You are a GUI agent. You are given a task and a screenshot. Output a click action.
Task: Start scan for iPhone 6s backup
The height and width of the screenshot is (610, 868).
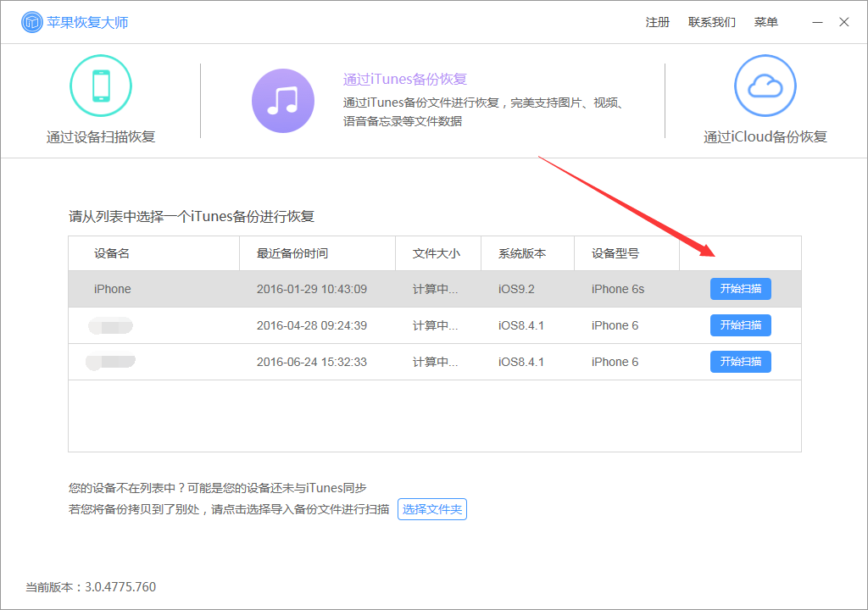741,289
